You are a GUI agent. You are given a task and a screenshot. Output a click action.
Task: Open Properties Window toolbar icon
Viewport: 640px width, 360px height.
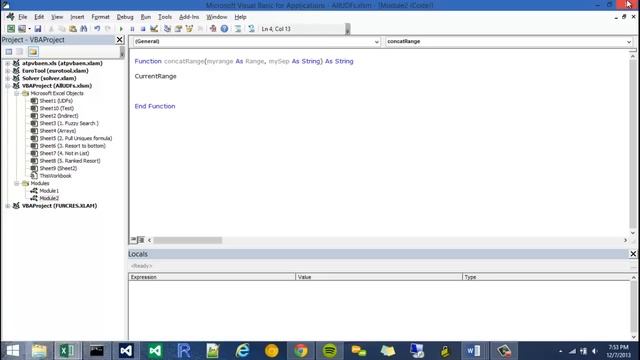(x=178, y=29)
